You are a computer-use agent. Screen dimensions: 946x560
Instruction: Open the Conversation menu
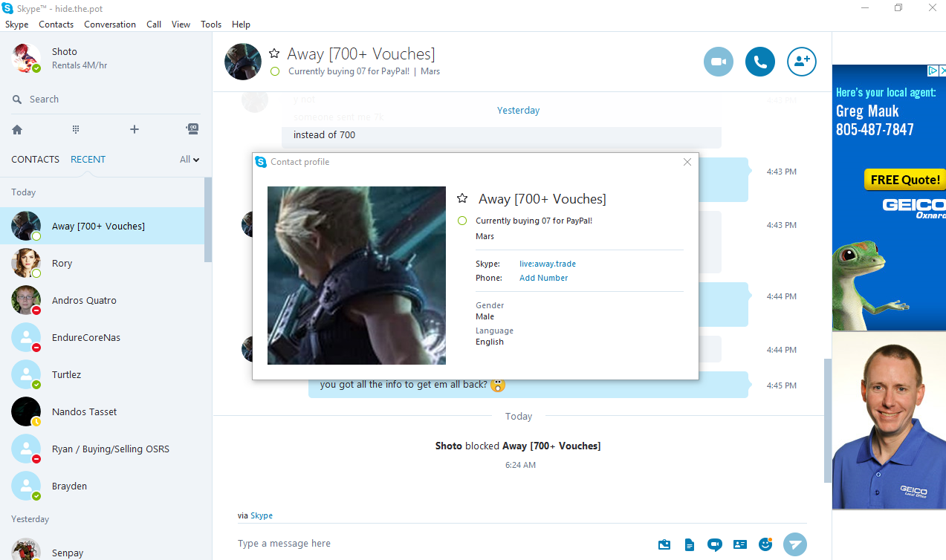point(110,24)
